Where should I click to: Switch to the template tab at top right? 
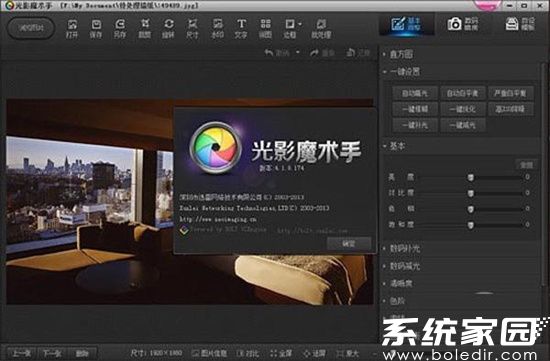pyautogui.click(x=520, y=24)
